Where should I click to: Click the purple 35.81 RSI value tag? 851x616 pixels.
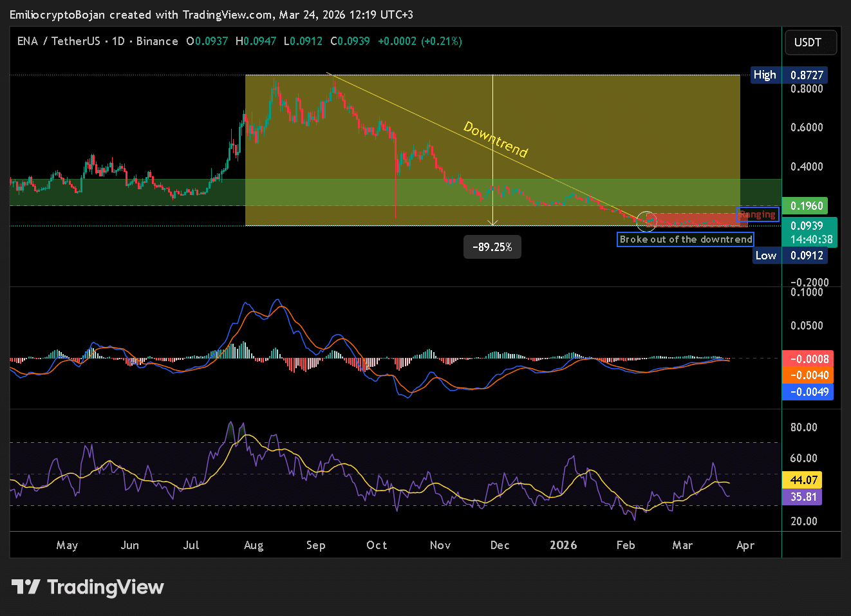click(803, 497)
